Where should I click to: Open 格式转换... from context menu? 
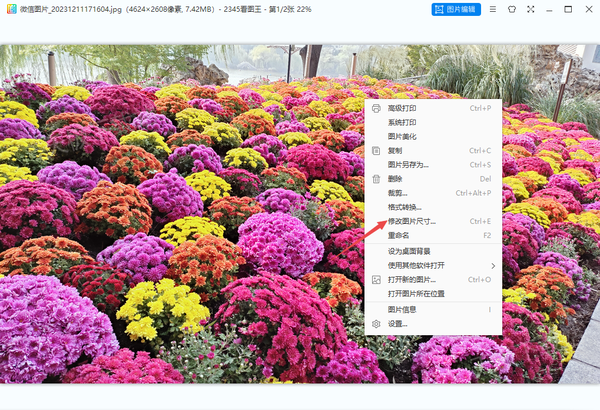point(404,207)
